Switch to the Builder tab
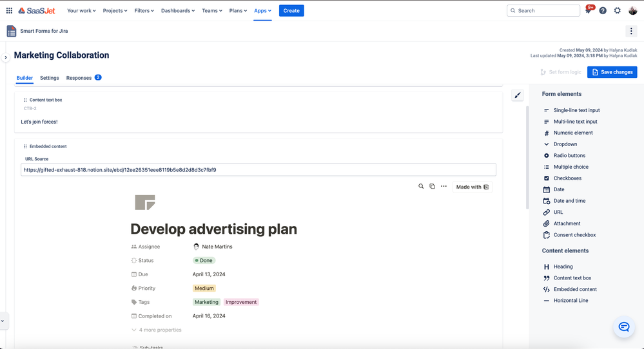The height and width of the screenshot is (349, 644). (x=24, y=78)
